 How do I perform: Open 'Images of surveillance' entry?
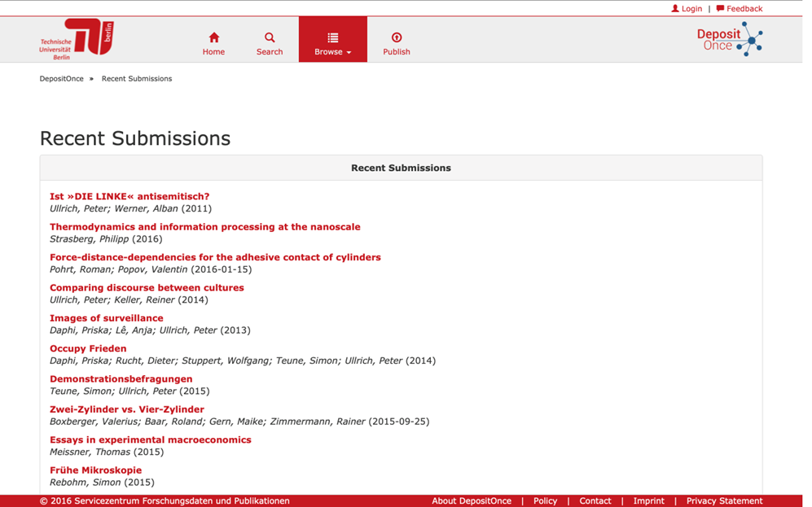tap(107, 319)
